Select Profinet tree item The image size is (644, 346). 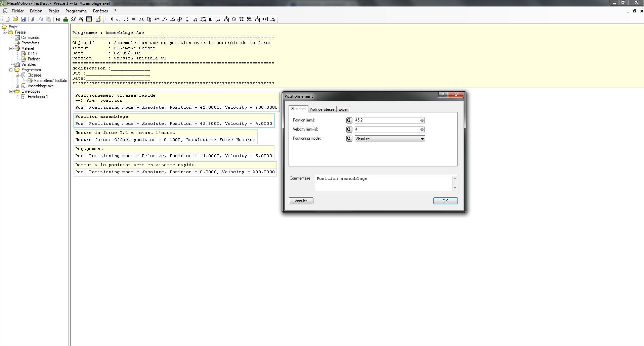pyautogui.click(x=34, y=59)
